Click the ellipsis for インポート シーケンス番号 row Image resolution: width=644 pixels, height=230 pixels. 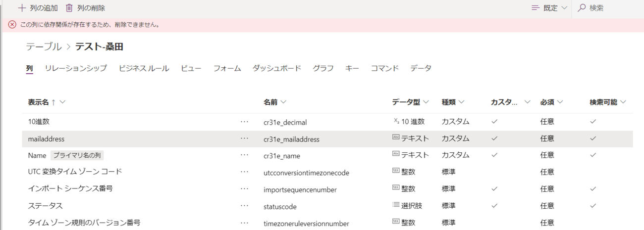244,189
